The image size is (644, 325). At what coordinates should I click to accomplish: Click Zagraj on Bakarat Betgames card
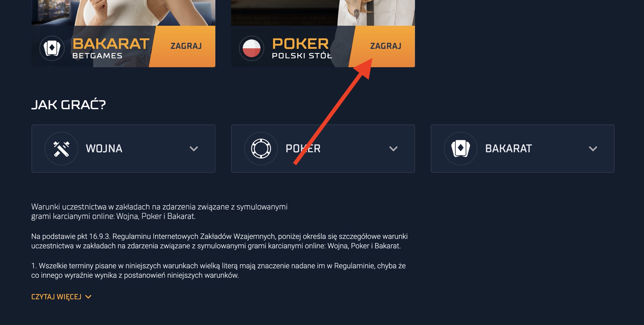(186, 46)
